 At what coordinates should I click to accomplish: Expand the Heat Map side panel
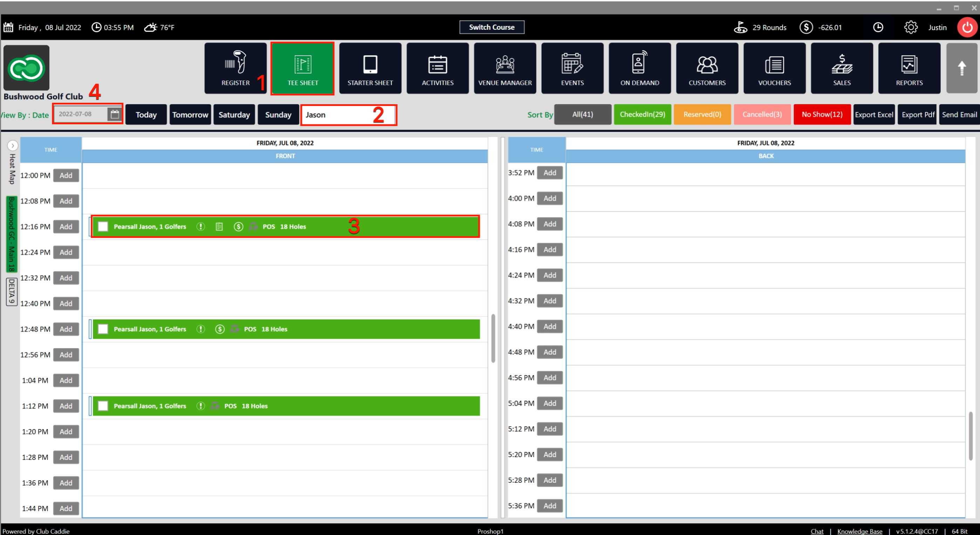point(13,146)
